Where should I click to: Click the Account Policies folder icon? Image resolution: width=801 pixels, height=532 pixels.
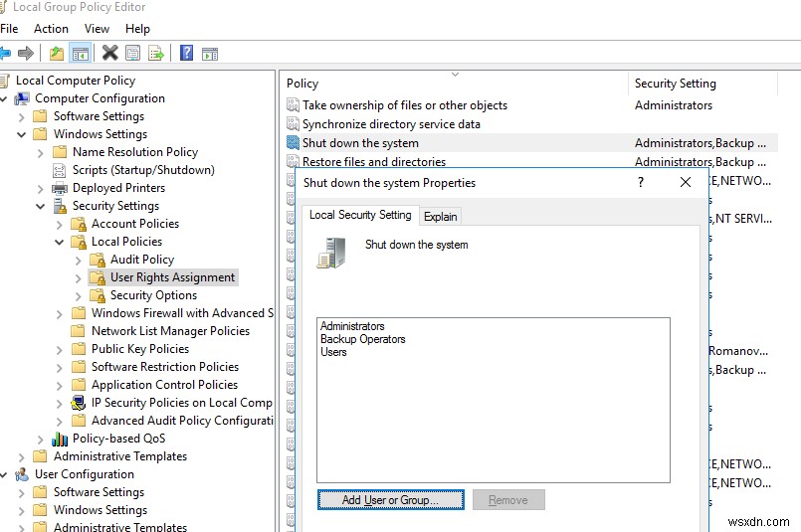click(x=79, y=224)
